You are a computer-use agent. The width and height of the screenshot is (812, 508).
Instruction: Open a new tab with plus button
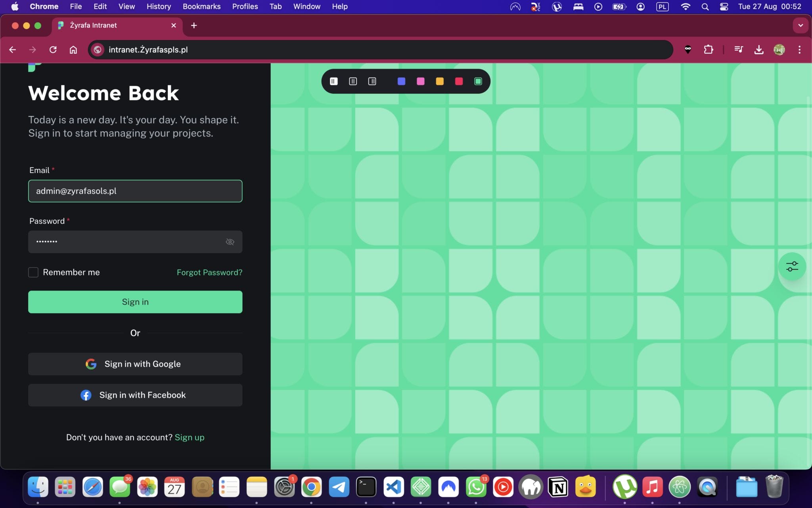point(194,25)
